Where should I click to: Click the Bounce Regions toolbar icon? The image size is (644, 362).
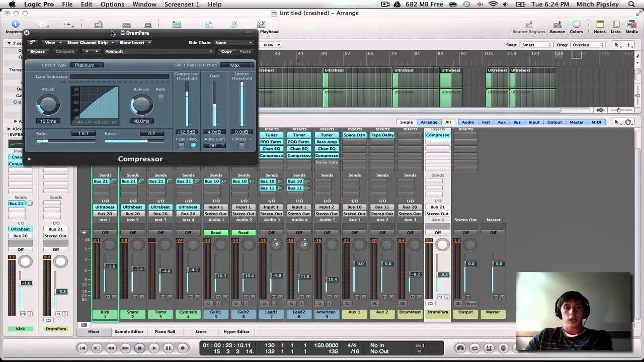pos(529,25)
